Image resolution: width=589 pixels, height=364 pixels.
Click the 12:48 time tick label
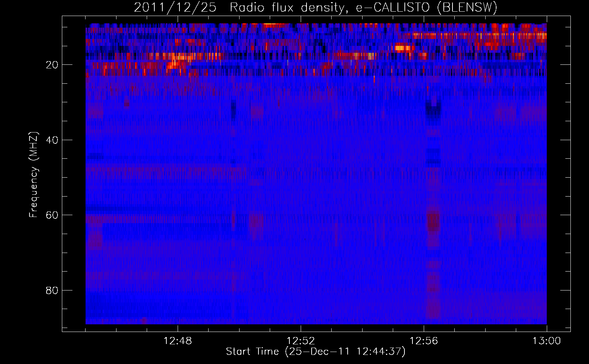(x=178, y=341)
